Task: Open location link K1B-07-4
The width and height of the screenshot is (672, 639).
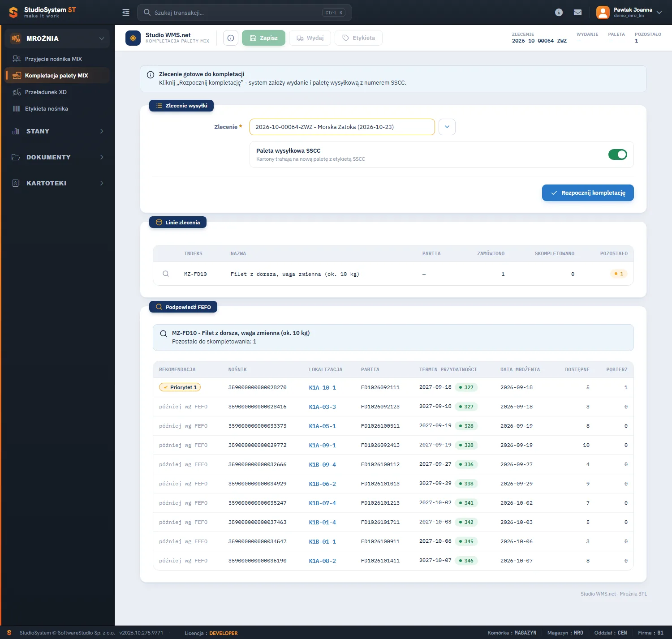Action: (323, 503)
